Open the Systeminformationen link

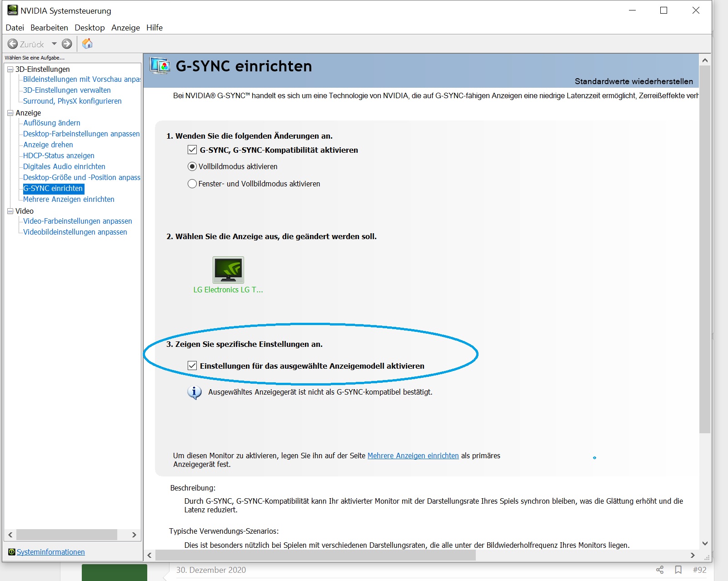tap(50, 552)
